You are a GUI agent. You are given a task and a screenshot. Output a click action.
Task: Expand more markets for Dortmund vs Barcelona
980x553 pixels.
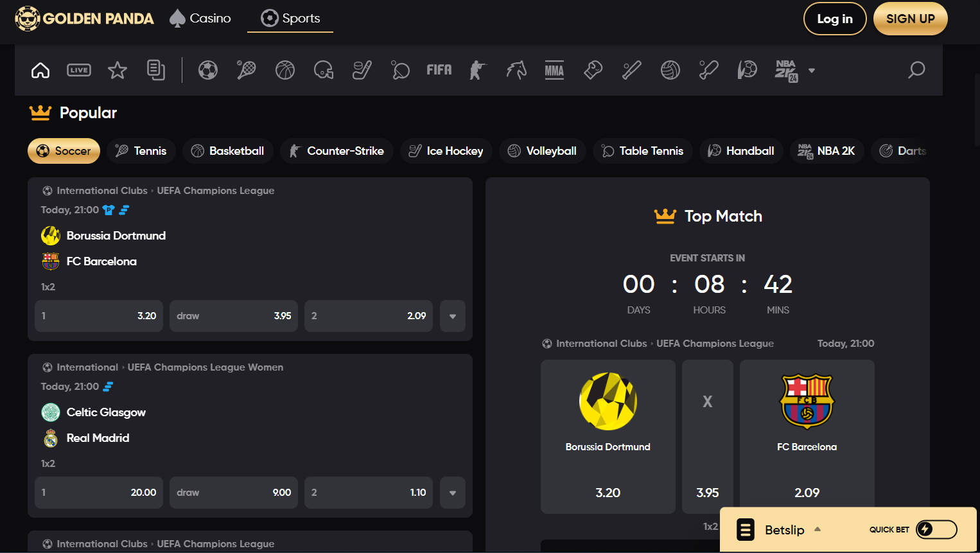point(453,316)
